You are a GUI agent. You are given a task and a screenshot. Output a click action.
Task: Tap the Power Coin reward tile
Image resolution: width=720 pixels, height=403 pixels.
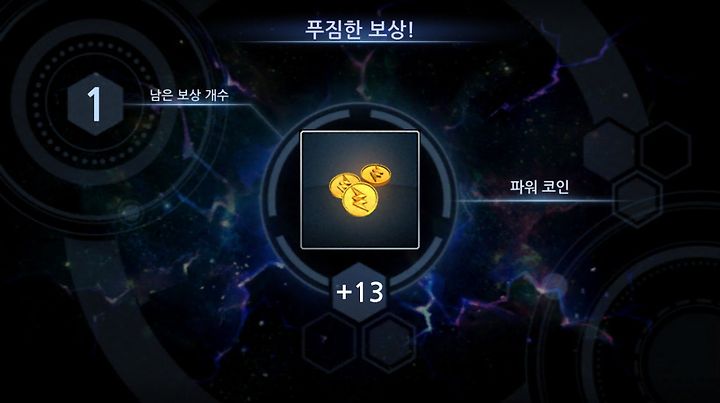360,190
